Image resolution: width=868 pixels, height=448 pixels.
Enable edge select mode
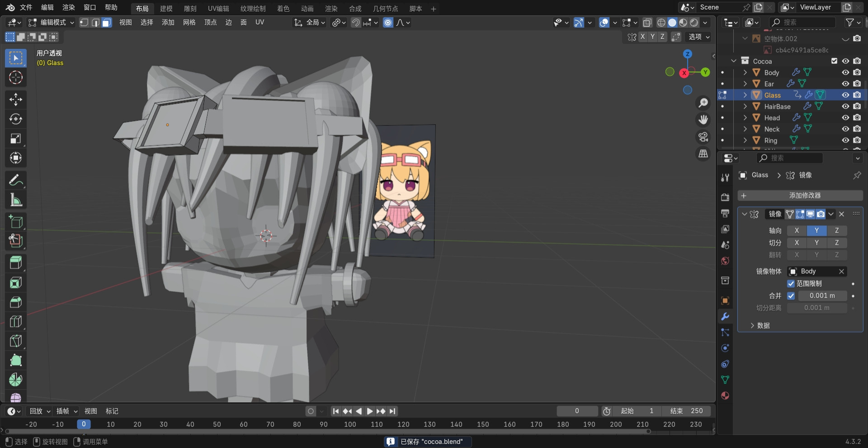[95, 23]
